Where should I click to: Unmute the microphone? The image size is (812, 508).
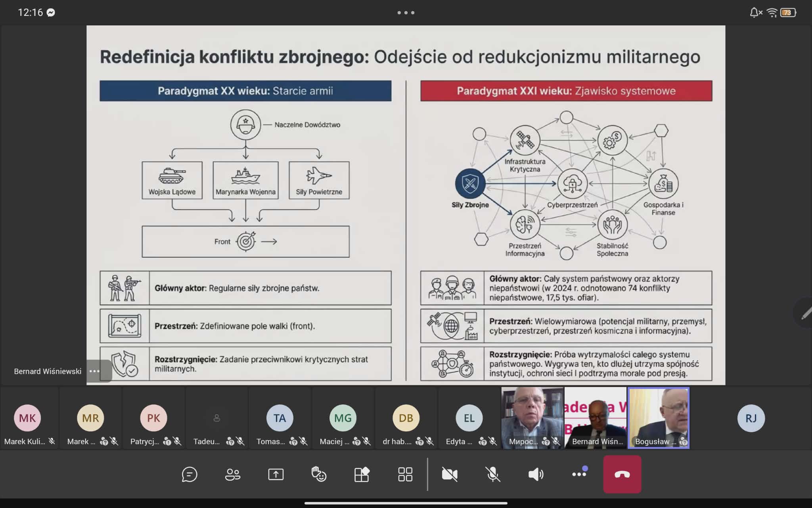click(x=493, y=474)
